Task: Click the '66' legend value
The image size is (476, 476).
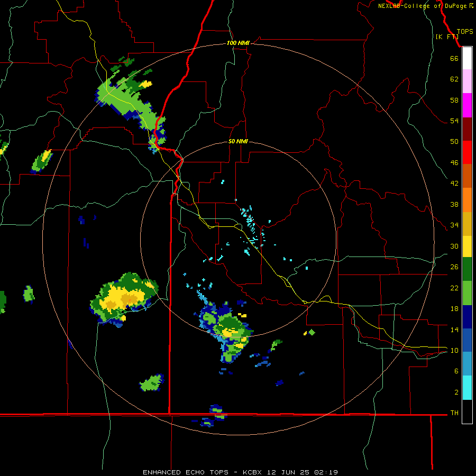Action: (454, 58)
